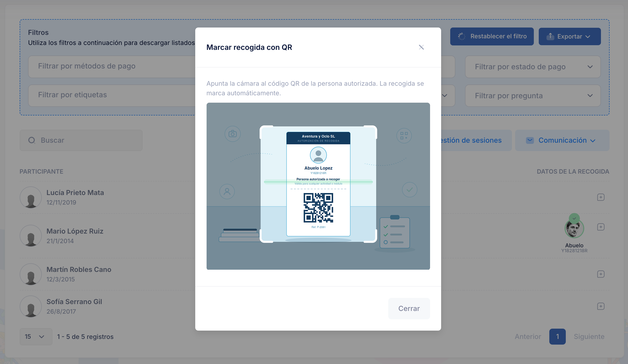Image resolution: width=628 pixels, height=364 pixels.
Task: Click the PARTICIPANTE column header
Action: click(41, 171)
